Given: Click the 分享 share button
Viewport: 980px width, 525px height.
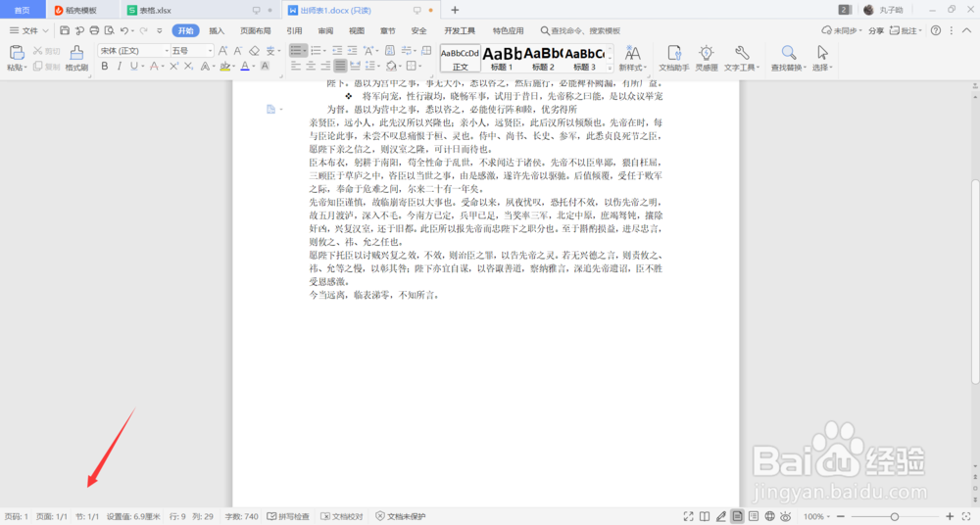Looking at the screenshot, I should tap(875, 30).
